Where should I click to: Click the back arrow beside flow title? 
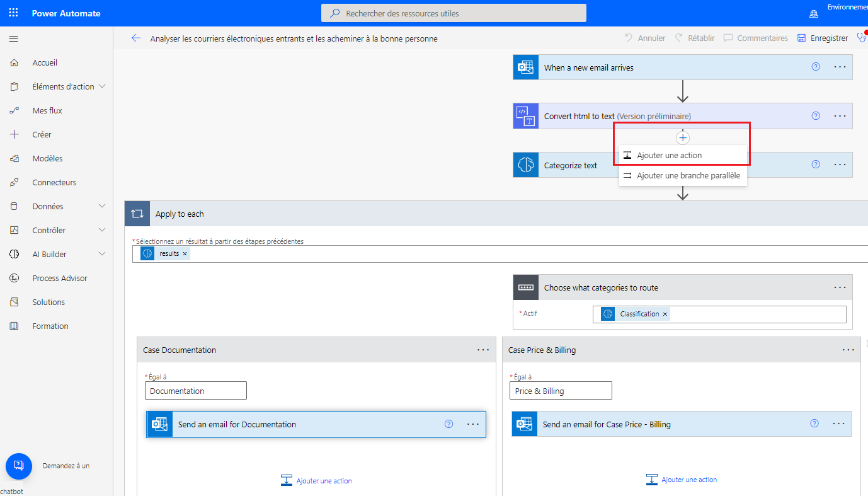[136, 38]
